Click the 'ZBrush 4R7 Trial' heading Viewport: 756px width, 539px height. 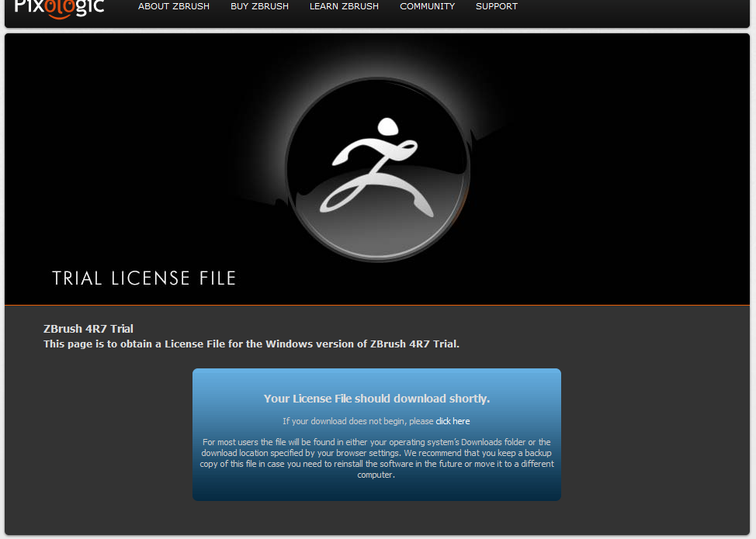(x=88, y=329)
